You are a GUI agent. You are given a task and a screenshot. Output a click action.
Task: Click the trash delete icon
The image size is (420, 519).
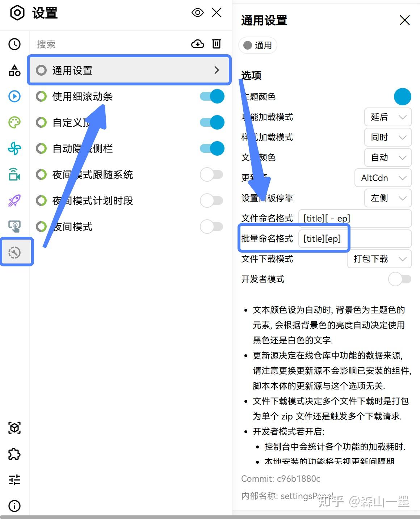click(x=217, y=44)
